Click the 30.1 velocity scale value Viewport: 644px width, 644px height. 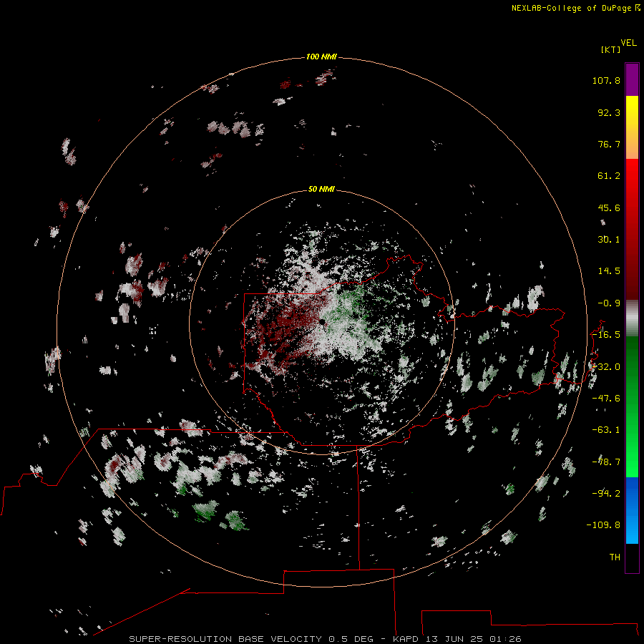click(x=609, y=240)
